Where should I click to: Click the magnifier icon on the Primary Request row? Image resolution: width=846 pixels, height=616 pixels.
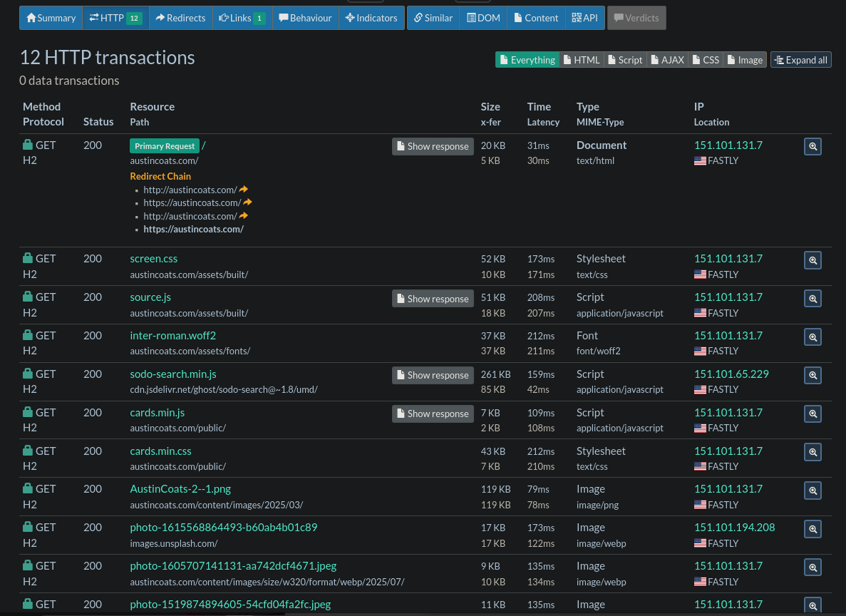click(813, 146)
